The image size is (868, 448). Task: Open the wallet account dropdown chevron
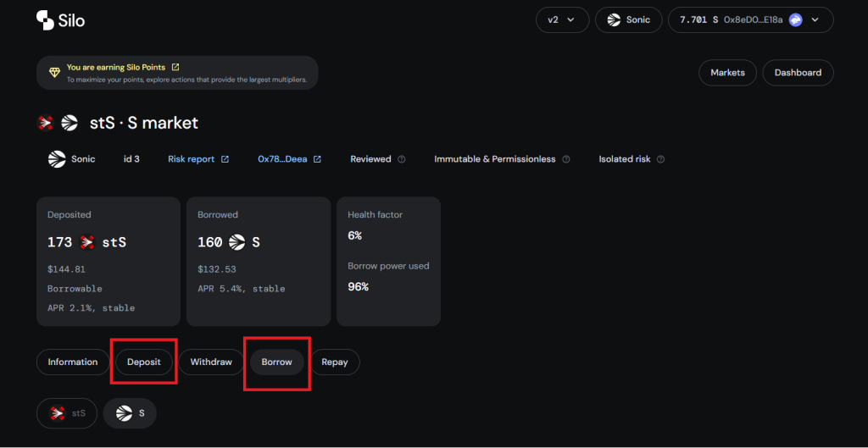[x=815, y=20]
